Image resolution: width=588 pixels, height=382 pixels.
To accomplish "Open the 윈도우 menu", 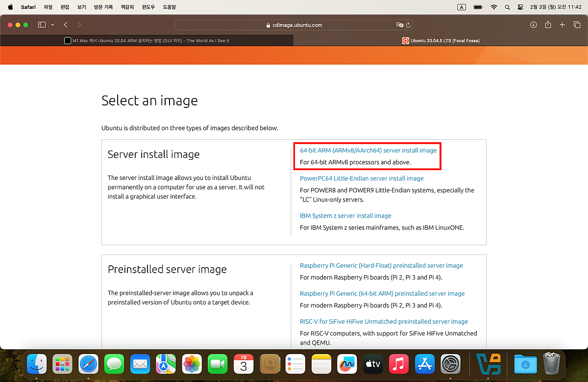I will tap(148, 7).
